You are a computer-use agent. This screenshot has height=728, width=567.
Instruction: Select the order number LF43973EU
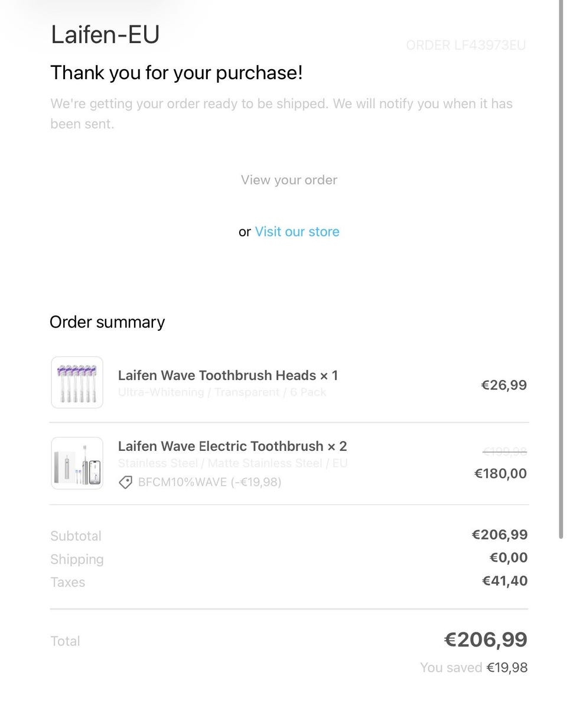(x=465, y=45)
